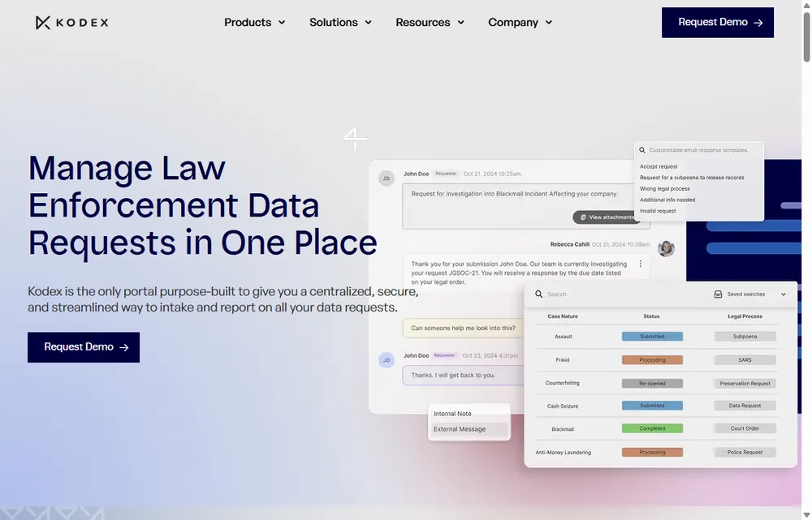Click the Kodex logo

point(72,22)
